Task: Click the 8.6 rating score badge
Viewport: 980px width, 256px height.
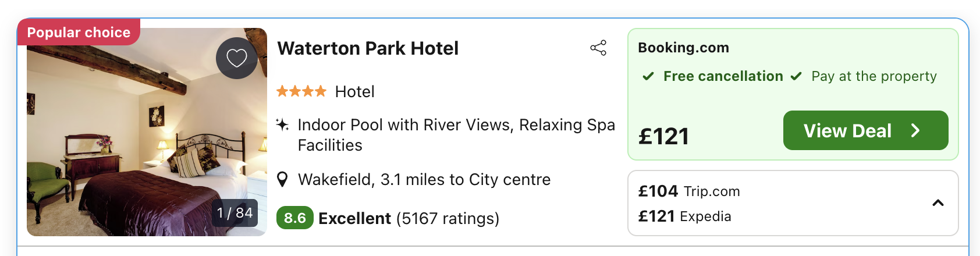Action: [294, 218]
